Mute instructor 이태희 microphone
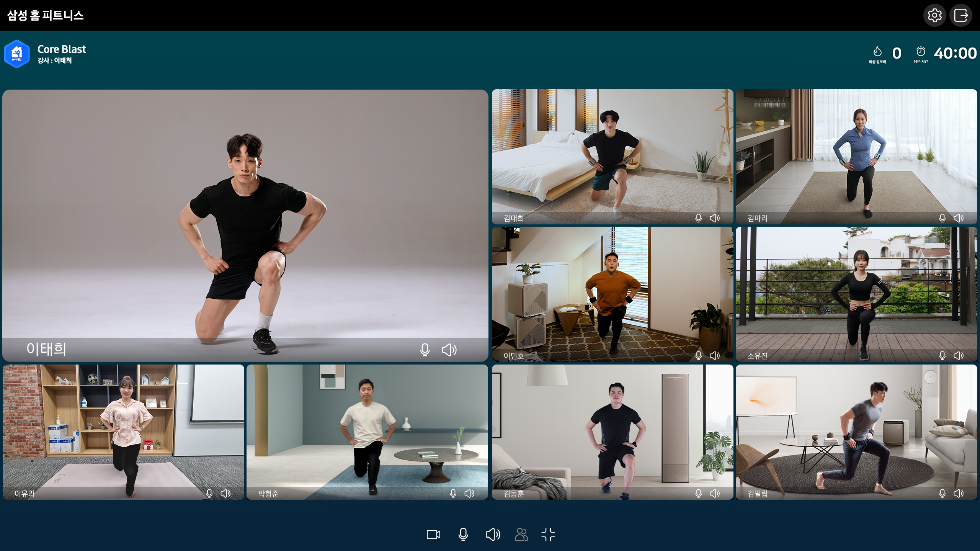The image size is (980, 551). (x=425, y=350)
